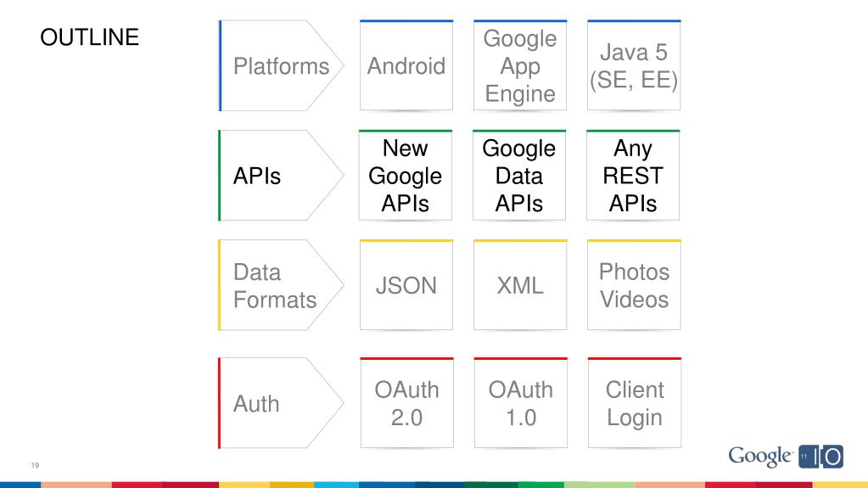
Task: Select the Google Data APIs box
Action: (519, 175)
